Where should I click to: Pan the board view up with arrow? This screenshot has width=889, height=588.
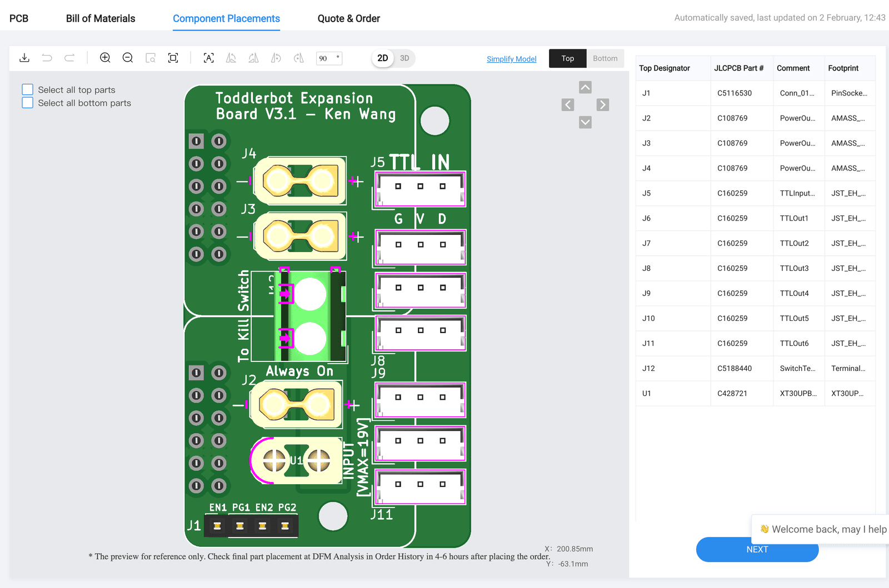click(585, 87)
